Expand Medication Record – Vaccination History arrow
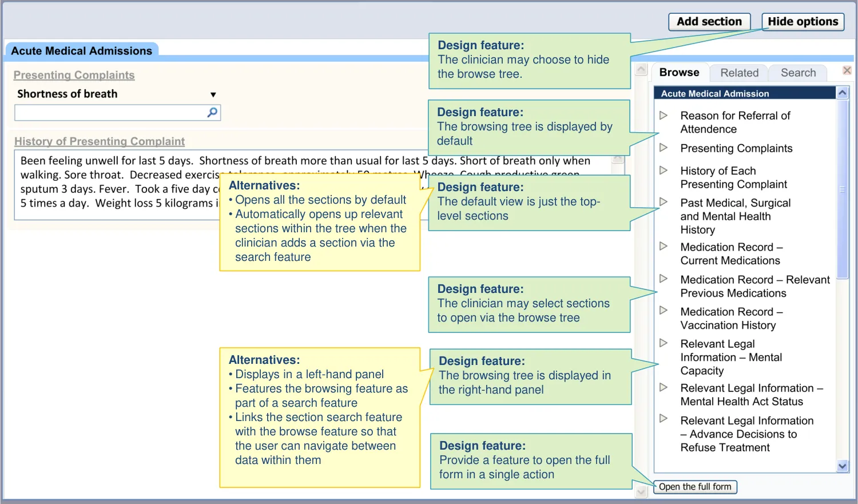This screenshot has width=858, height=504. (x=664, y=311)
